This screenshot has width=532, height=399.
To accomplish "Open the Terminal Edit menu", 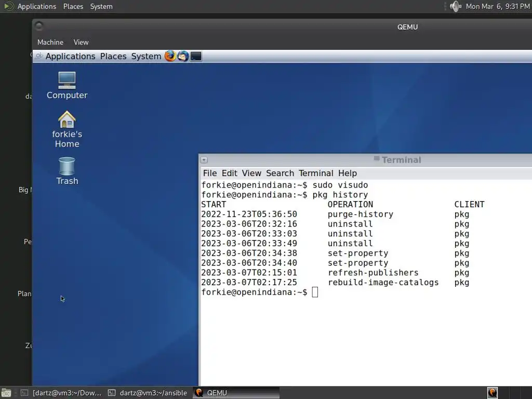I will point(229,173).
